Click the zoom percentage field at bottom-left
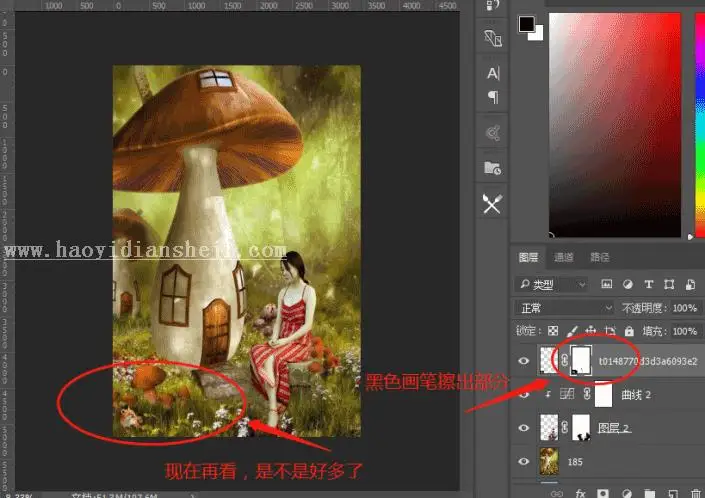705x498 pixels. point(19,495)
